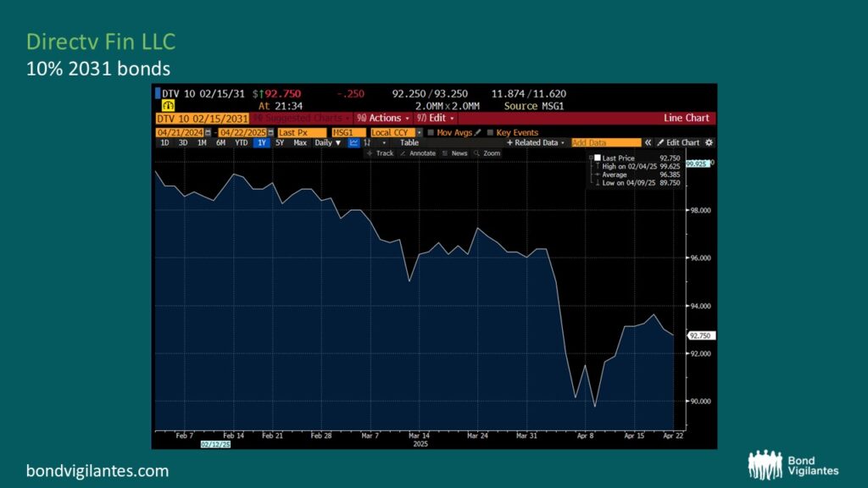Click the Last Px field
Image resolution: width=868 pixels, height=488 pixels.
click(x=302, y=133)
